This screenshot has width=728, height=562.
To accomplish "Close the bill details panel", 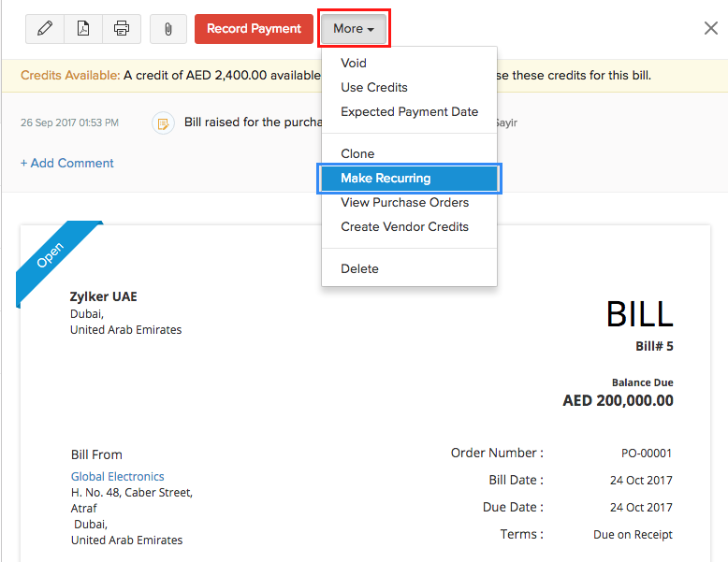I will coord(711,28).
